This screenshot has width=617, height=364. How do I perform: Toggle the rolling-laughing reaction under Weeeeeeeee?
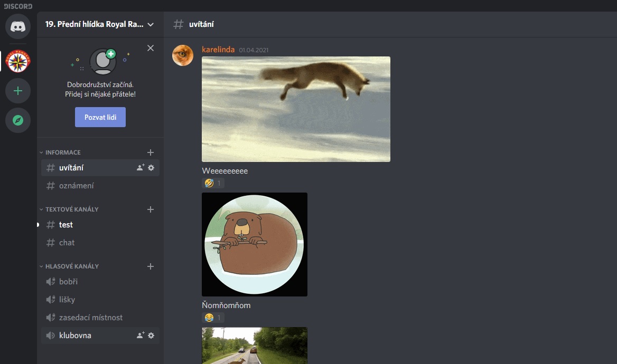tap(213, 184)
